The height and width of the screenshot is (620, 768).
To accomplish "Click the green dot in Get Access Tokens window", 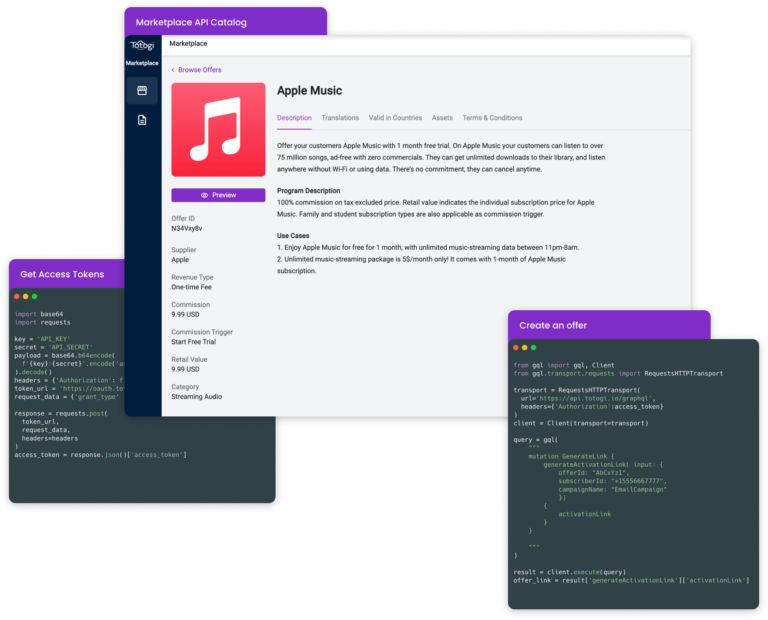I will [34, 297].
